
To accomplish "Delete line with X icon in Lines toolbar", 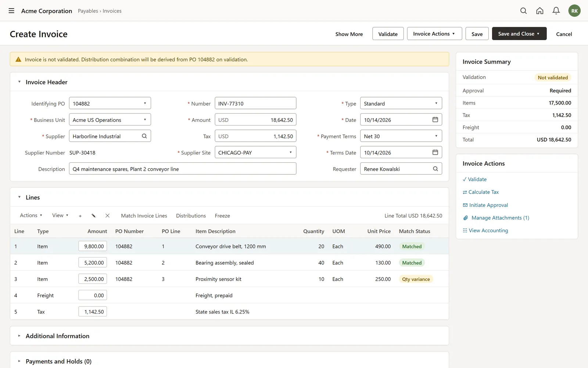I will tap(107, 216).
